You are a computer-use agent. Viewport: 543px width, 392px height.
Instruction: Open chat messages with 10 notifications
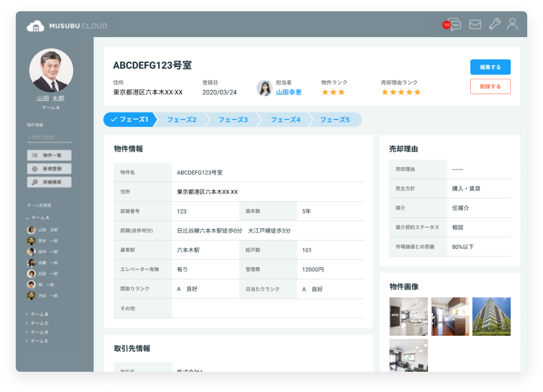[x=453, y=25]
